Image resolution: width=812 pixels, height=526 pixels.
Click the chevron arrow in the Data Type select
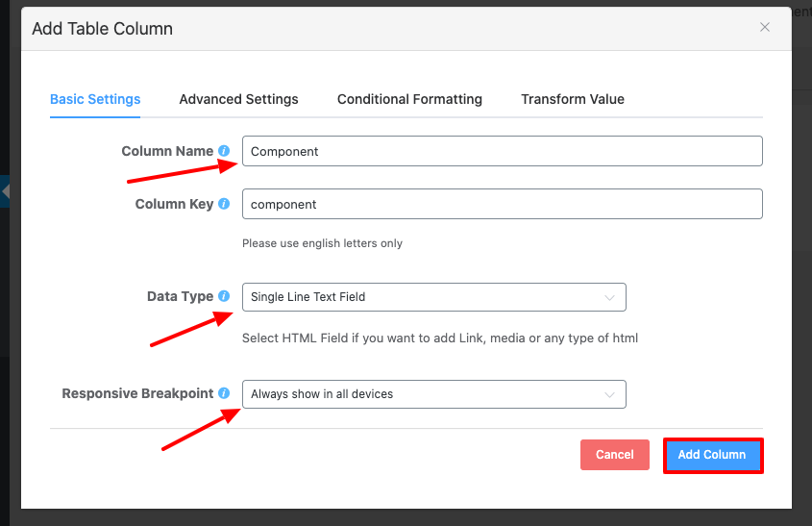609,297
